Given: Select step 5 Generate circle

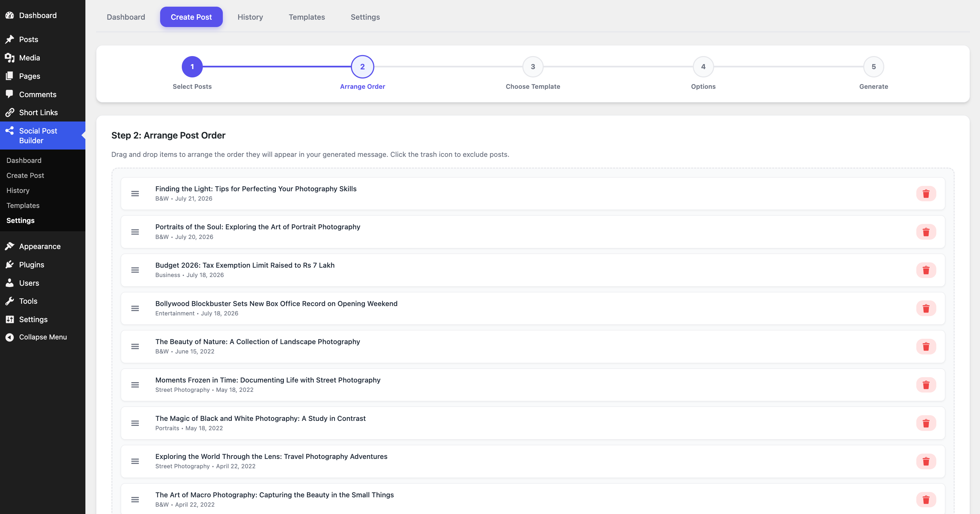Looking at the screenshot, I should (x=874, y=67).
